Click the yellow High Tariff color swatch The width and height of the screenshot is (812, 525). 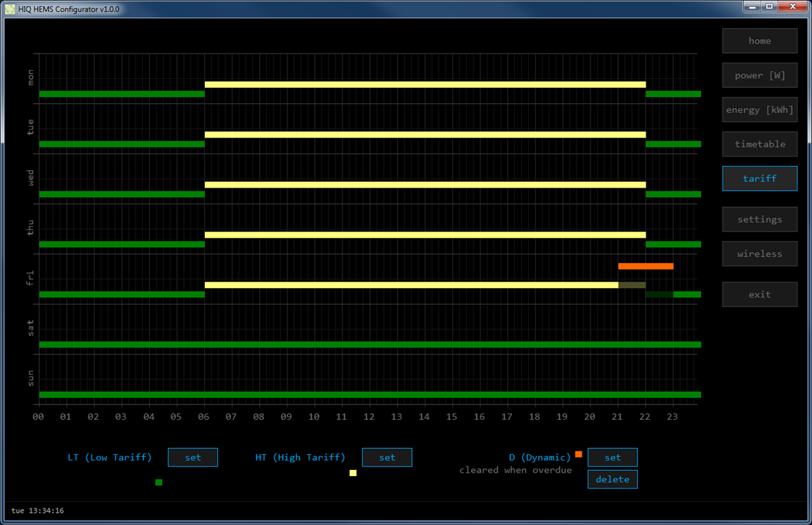[x=353, y=473]
